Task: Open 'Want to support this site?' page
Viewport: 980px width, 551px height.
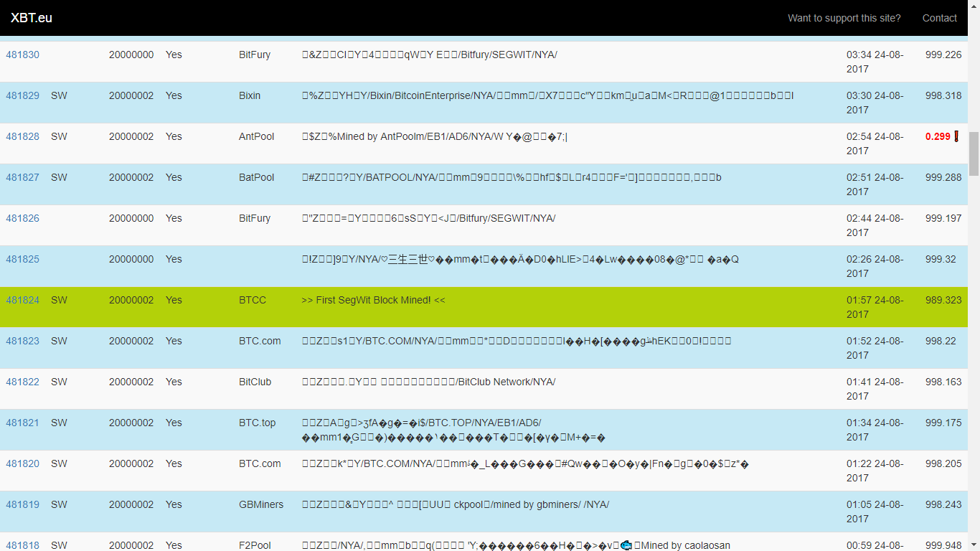Action: pos(844,18)
